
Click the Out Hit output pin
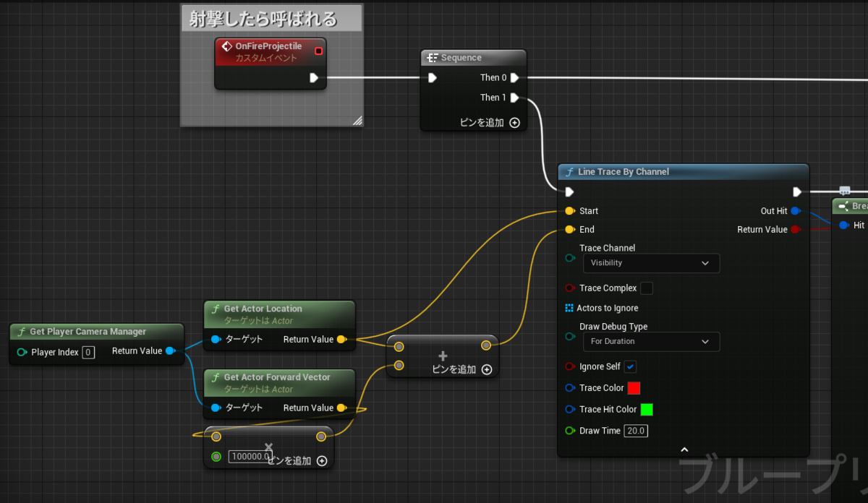click(x=796, y=211)
